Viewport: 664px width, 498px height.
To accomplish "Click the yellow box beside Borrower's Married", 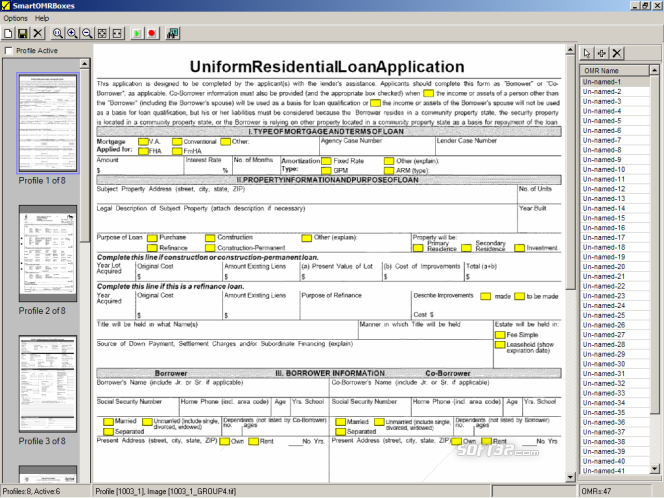I will 108,422.
